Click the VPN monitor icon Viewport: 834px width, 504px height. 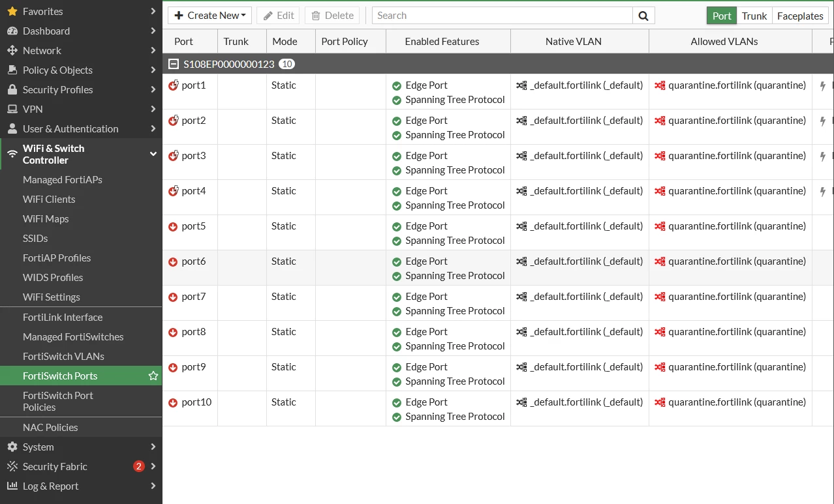pos(12,109)
